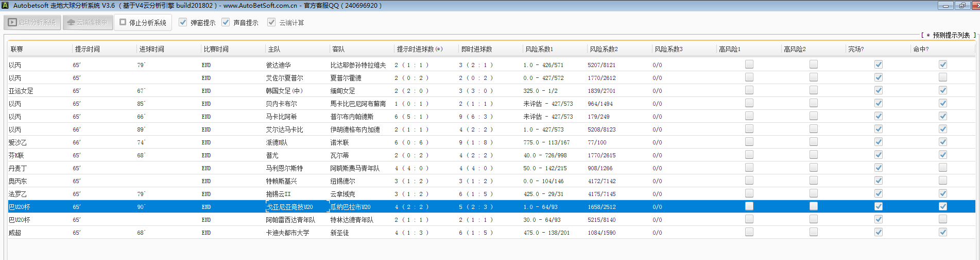
Task: Click the 即时进球数 column header
Action: (476, 49)
